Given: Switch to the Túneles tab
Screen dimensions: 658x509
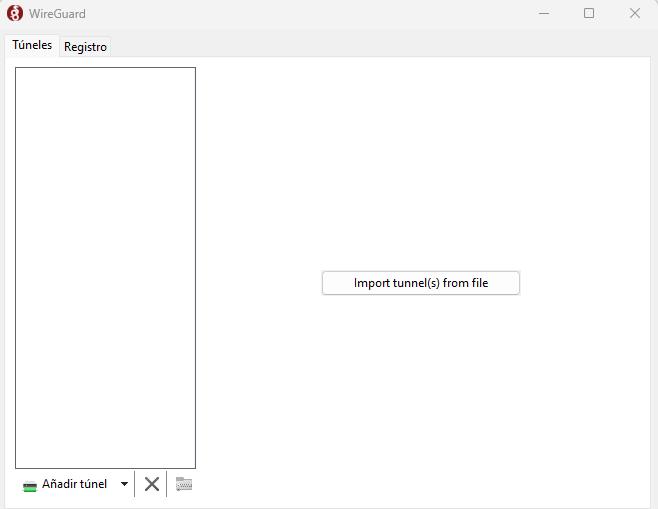Looking at the screenshot, I should point(32,45).
